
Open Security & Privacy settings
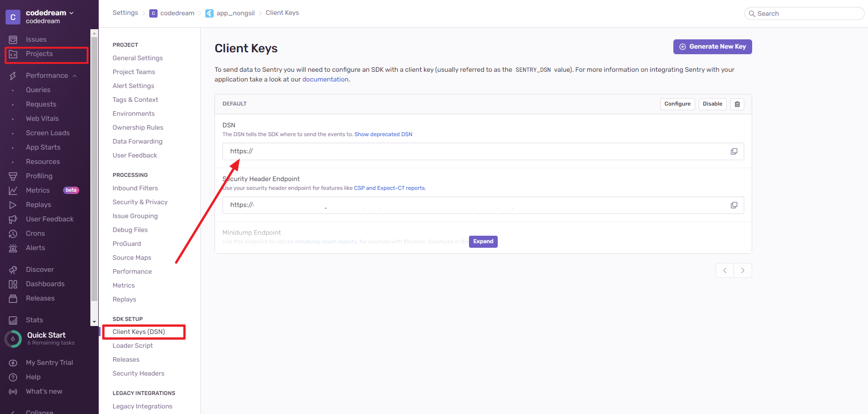click(x=140, y=202)
